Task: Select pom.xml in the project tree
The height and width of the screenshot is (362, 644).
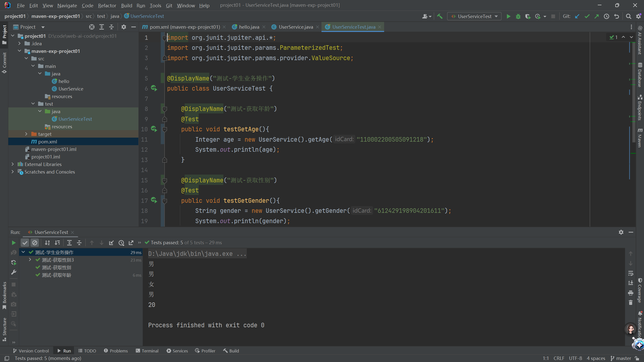Action: pyautogui.click(x=48, y=142)
